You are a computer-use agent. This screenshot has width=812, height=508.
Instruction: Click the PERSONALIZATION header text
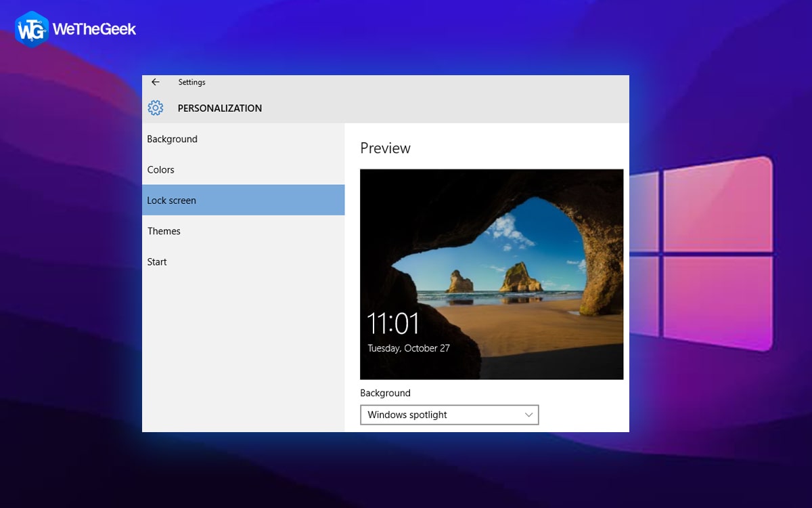[x=219, y=108]
